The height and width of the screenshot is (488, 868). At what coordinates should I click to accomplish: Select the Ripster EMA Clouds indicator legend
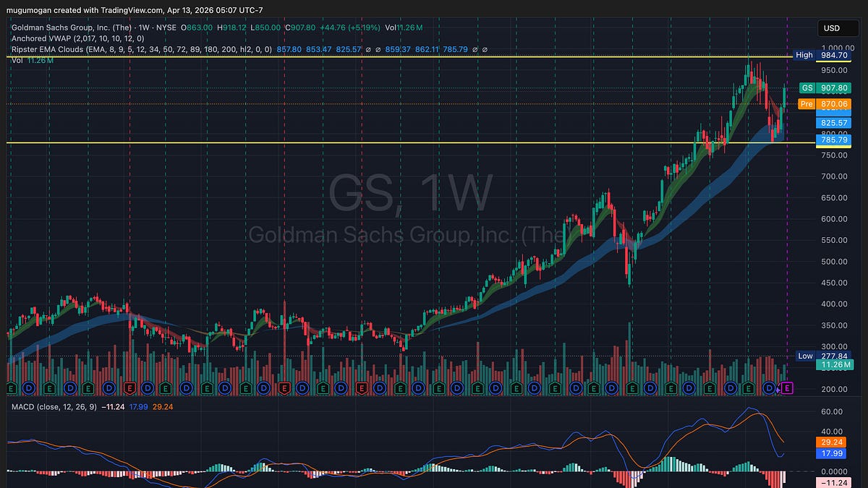coord(142,50)
